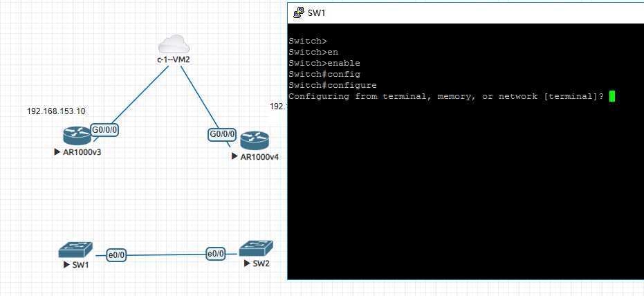644x296 pixels.
Task: Click the SW2 switch icon
Action: click(255, 248)
